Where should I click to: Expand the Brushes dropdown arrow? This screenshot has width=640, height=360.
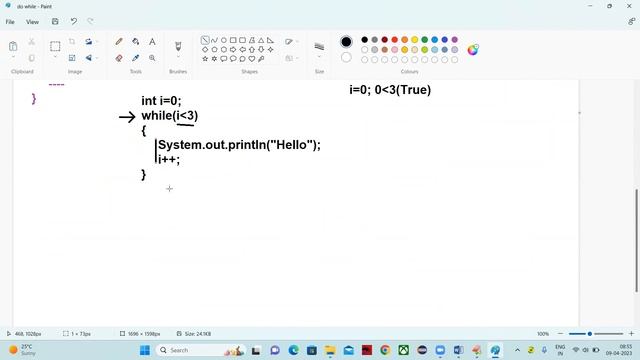178,57
